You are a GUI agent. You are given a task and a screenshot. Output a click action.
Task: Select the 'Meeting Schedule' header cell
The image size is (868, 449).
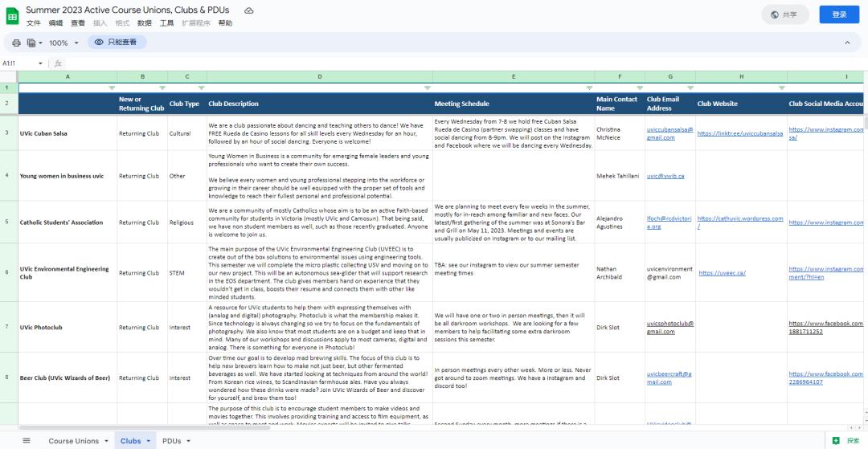tap(514, 104)
